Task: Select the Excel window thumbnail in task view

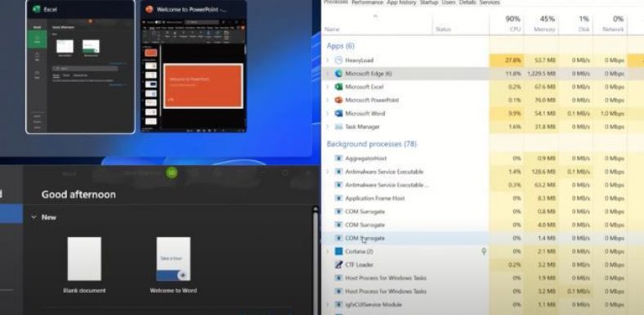Action: coord(80,66)
